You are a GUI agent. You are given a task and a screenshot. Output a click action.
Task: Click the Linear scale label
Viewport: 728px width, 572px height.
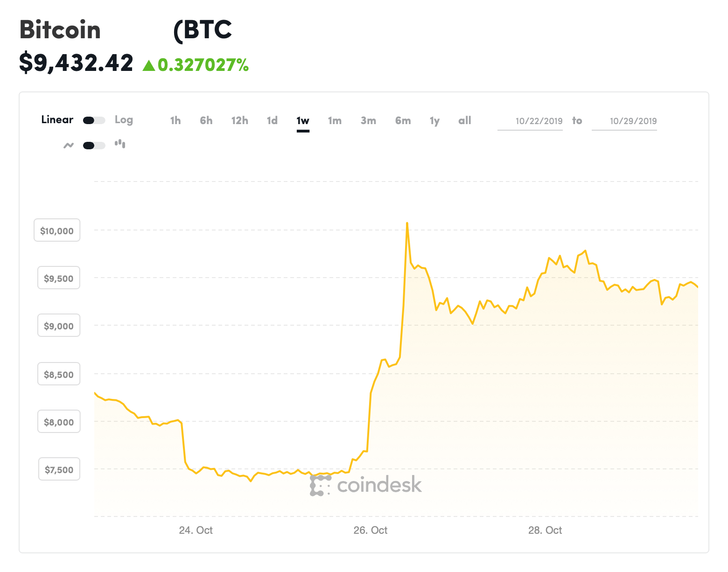pyautogui.click(x=57, y=119)
